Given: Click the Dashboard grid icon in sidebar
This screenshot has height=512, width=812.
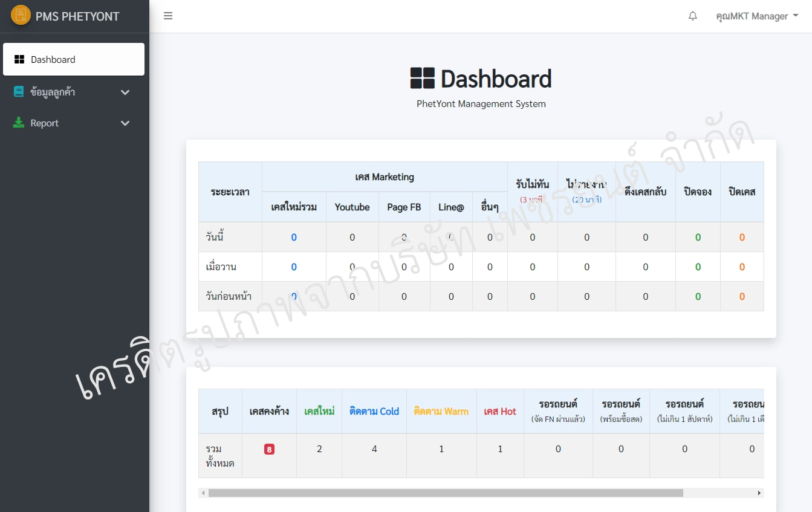Looking at the screenshot, I should point(19,59).
